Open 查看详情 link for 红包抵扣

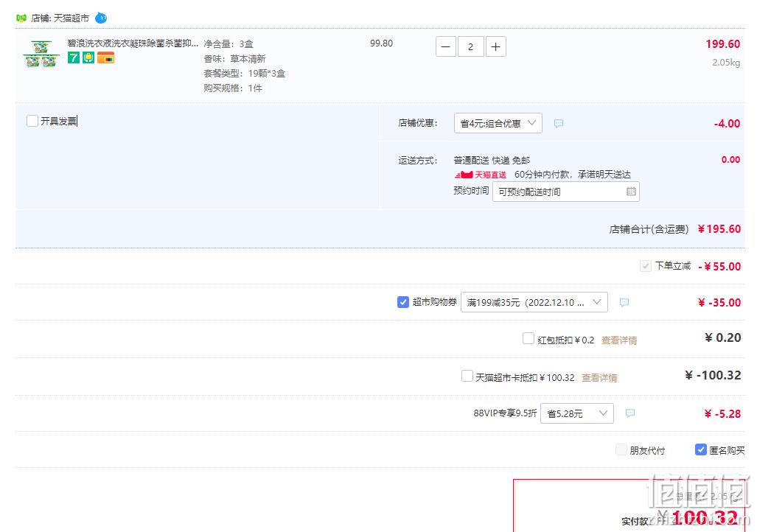coord(619,340)
